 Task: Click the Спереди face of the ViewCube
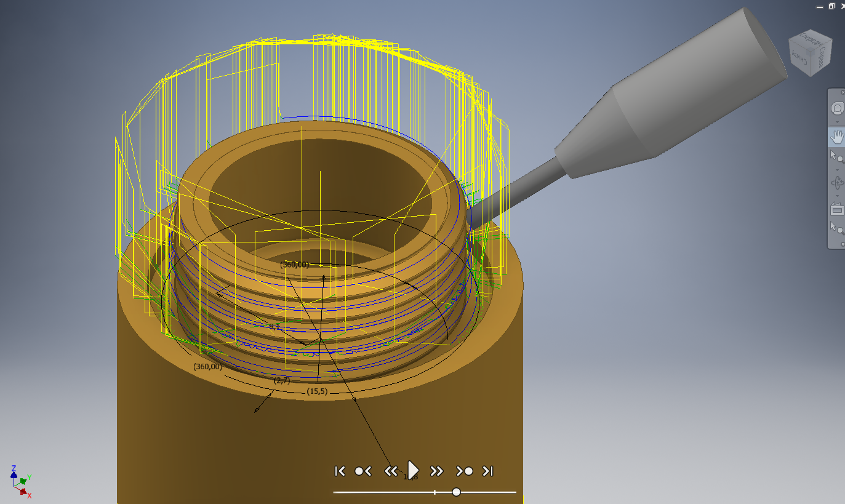[x=811, y=39]
